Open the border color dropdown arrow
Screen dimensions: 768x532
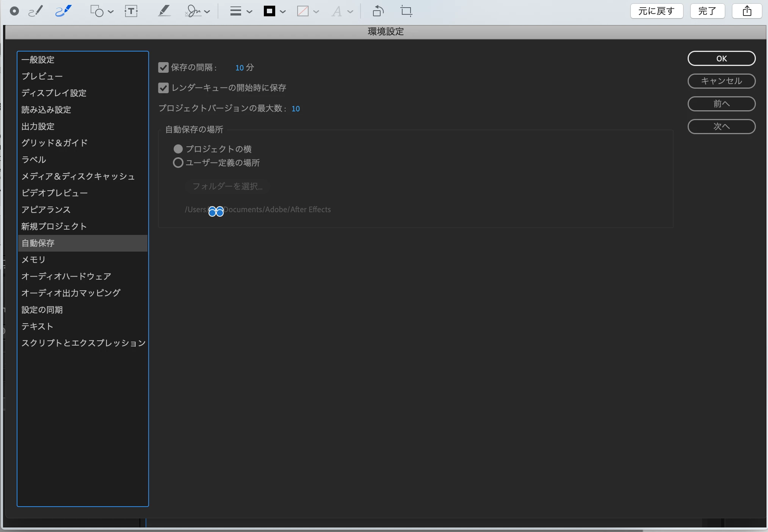(x=283, y=12)
